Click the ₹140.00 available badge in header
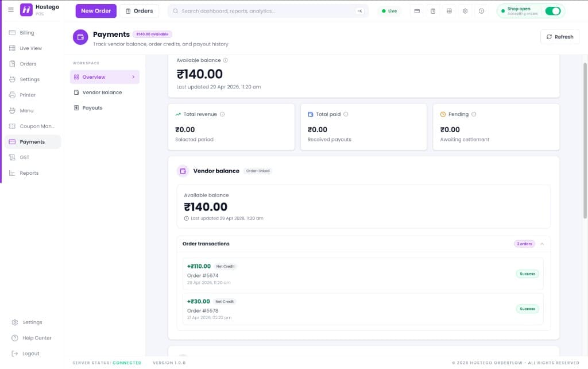This screenshot has width=588, height=369. [x=152, y=34]
